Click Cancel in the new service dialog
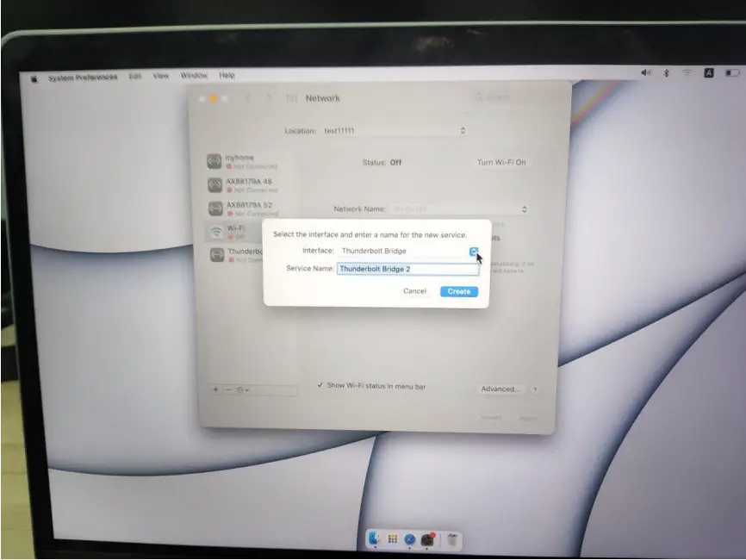This screenshot has width=746, height=560. pyautogui.click(x=414, y=291)
